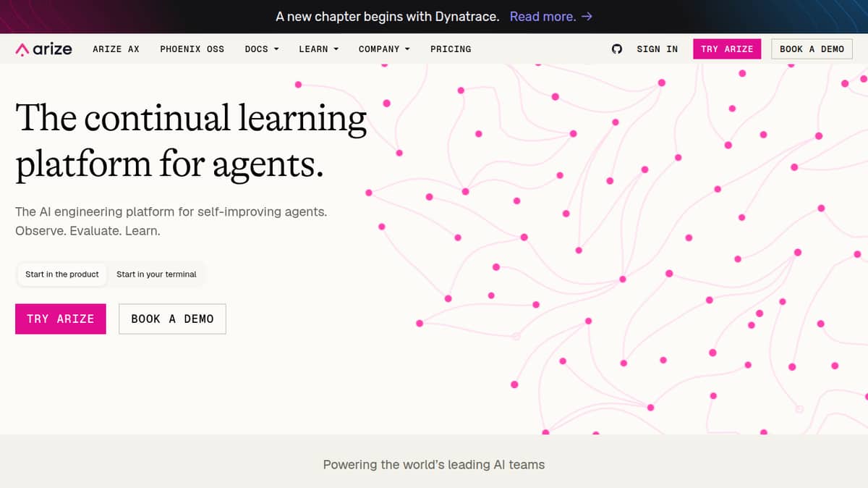Click the Arize logo
The image size is (868, 488).
(x=43, y=49)
